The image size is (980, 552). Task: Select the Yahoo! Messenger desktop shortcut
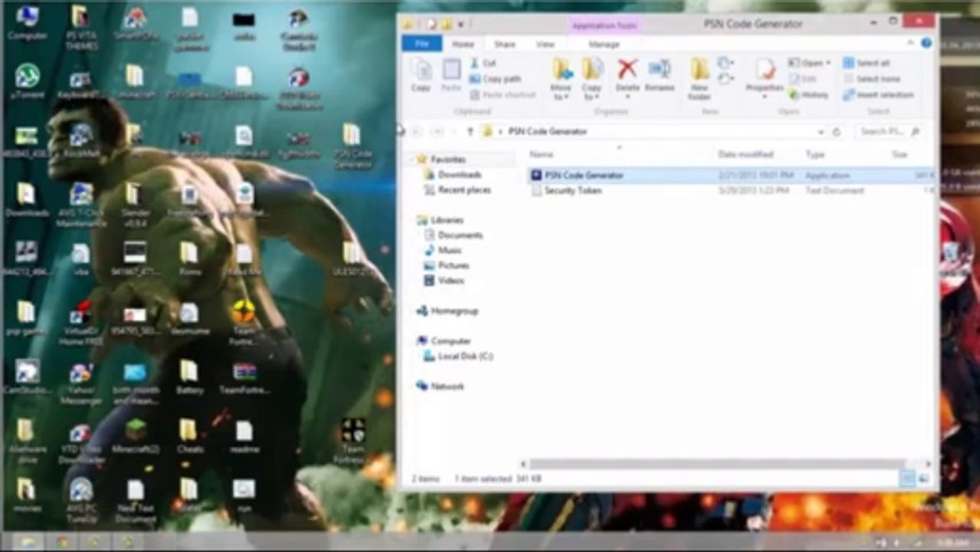(80, 383)
